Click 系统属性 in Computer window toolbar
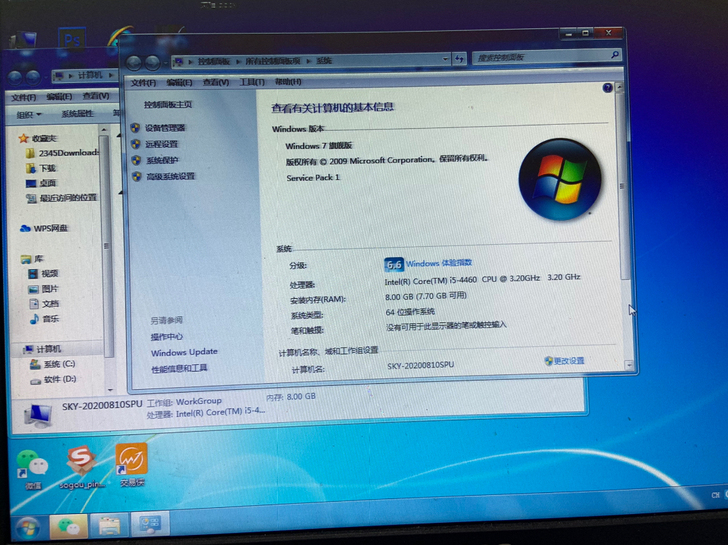 77,114
